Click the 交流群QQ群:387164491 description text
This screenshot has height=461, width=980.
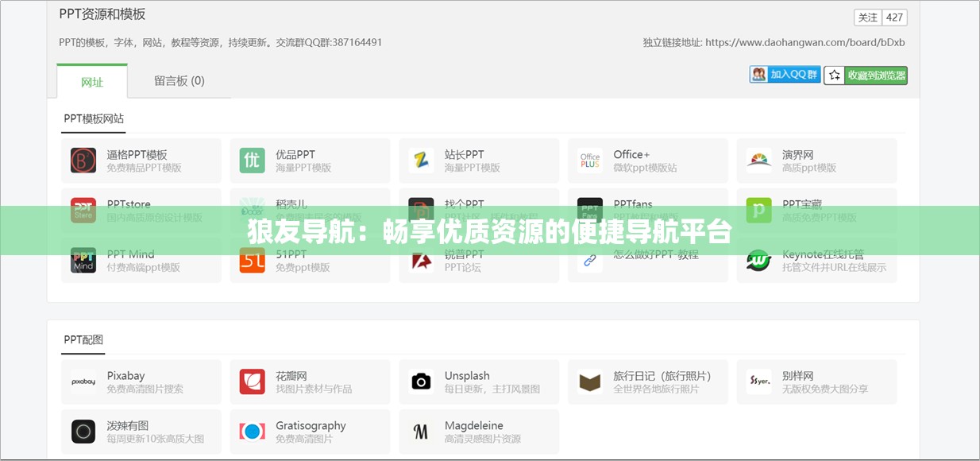(330, 42)
